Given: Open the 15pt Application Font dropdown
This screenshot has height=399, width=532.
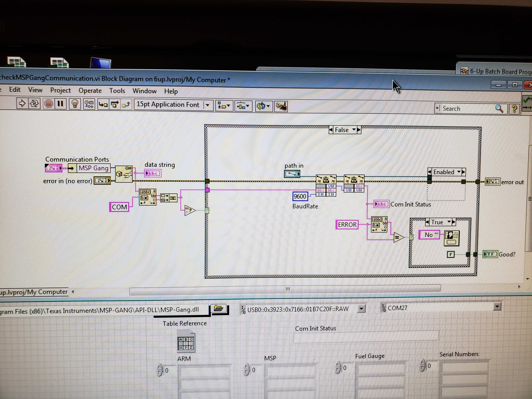Looking at the screenshot, I should pyautogui.click(x=173, y=105).
